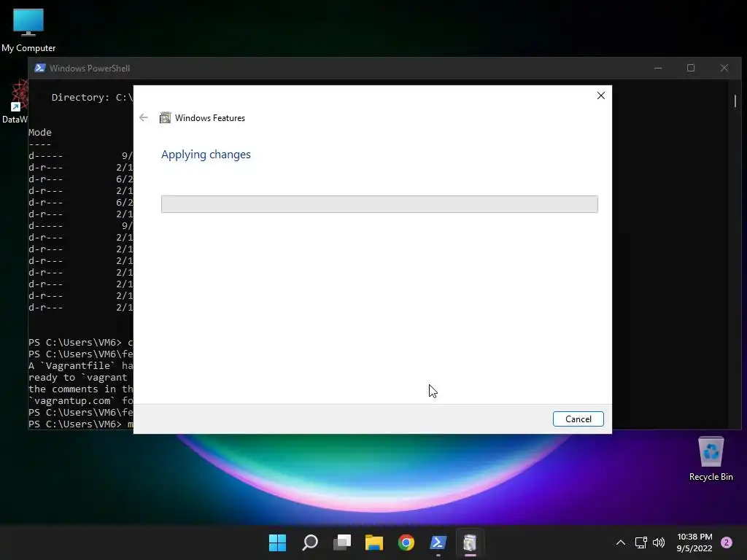Click the Applying changes progress bar

pos(379,204)
